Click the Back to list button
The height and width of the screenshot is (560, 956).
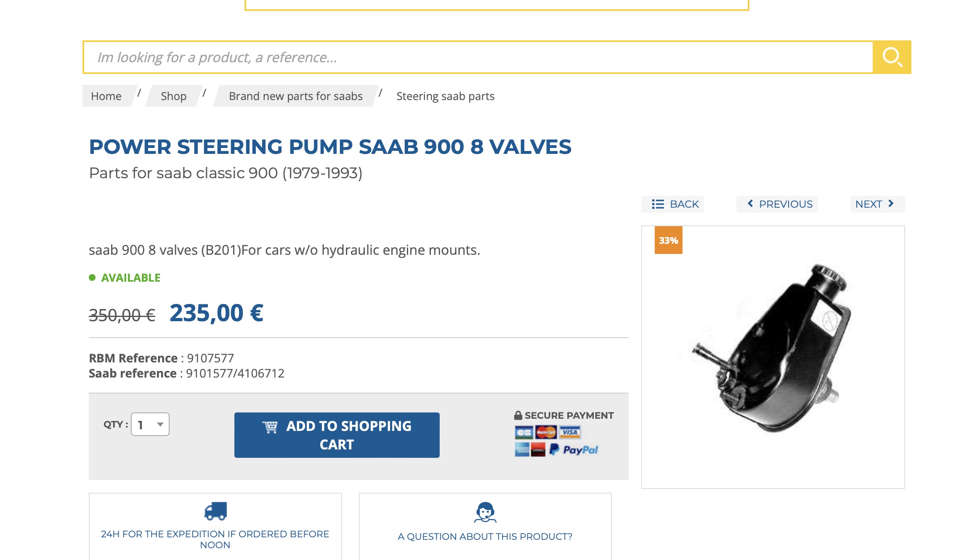pos(675,204)
